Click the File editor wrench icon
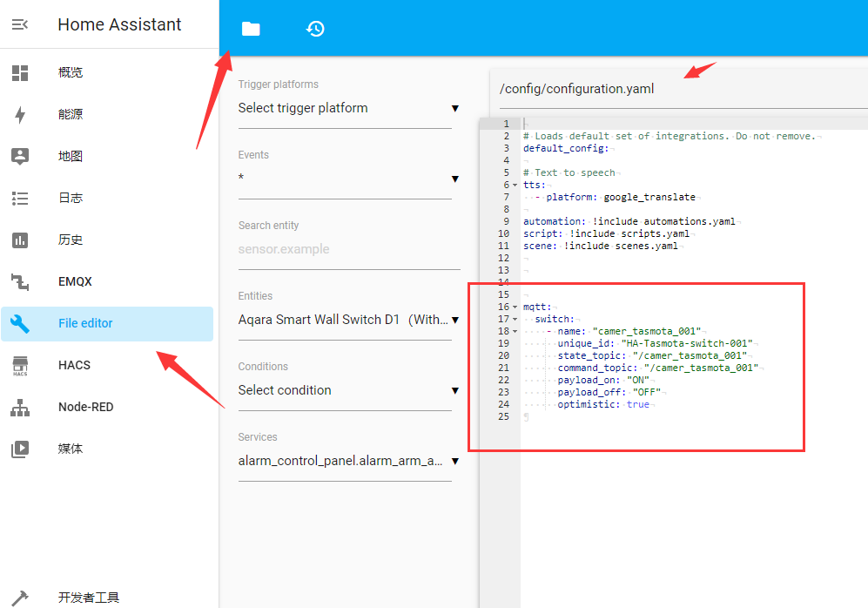This screenshot has width=868, height=608. point(20,323)
